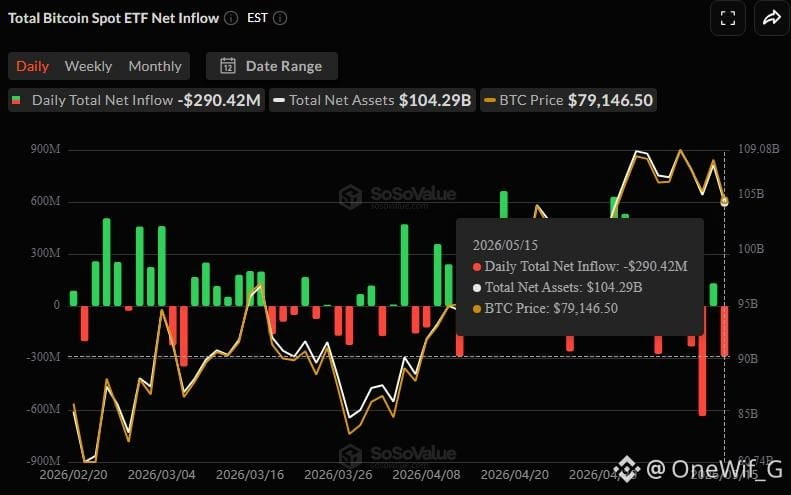Toggle Total Net Assets series
791x495 pixels.
372,100
